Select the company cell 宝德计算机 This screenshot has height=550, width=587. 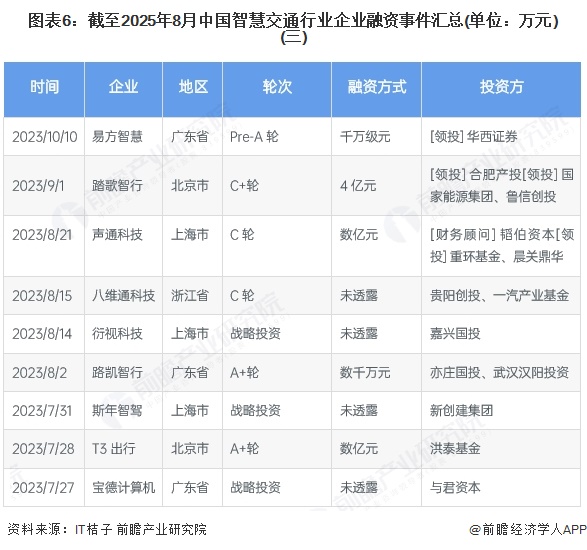click(123, 487)
